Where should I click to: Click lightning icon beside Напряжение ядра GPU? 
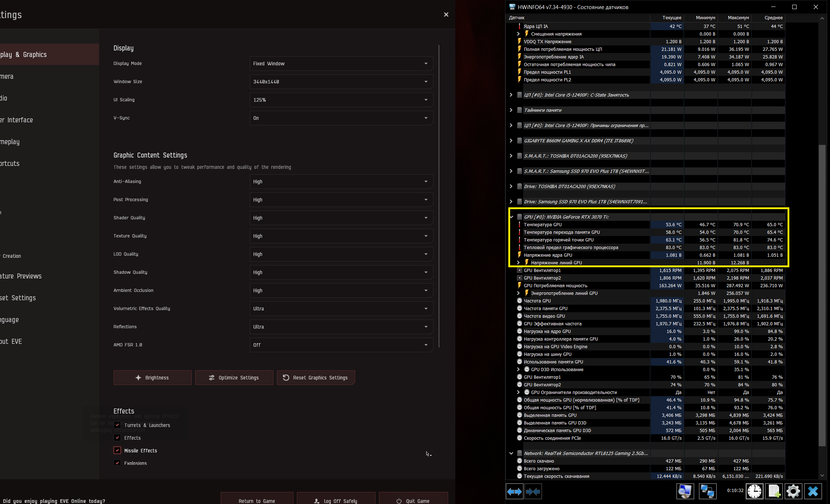point(520,255)
